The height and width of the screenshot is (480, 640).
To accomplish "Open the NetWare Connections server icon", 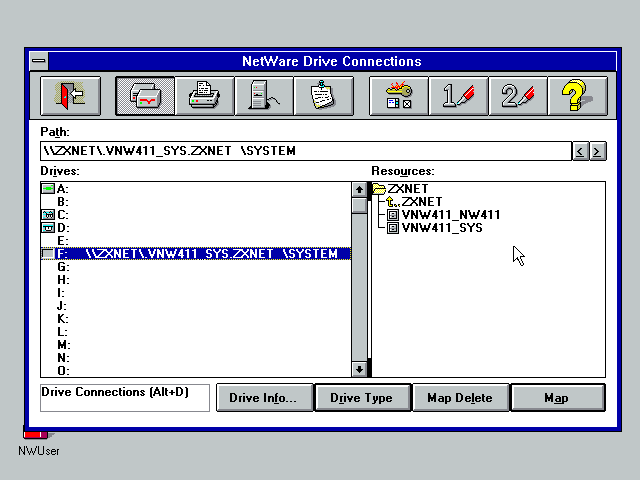I will coord(264,96).
